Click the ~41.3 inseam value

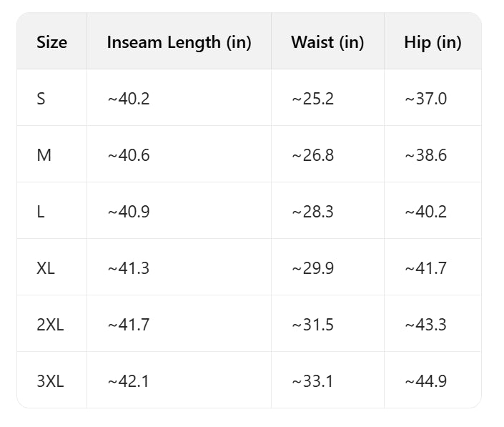click(129, 268)
